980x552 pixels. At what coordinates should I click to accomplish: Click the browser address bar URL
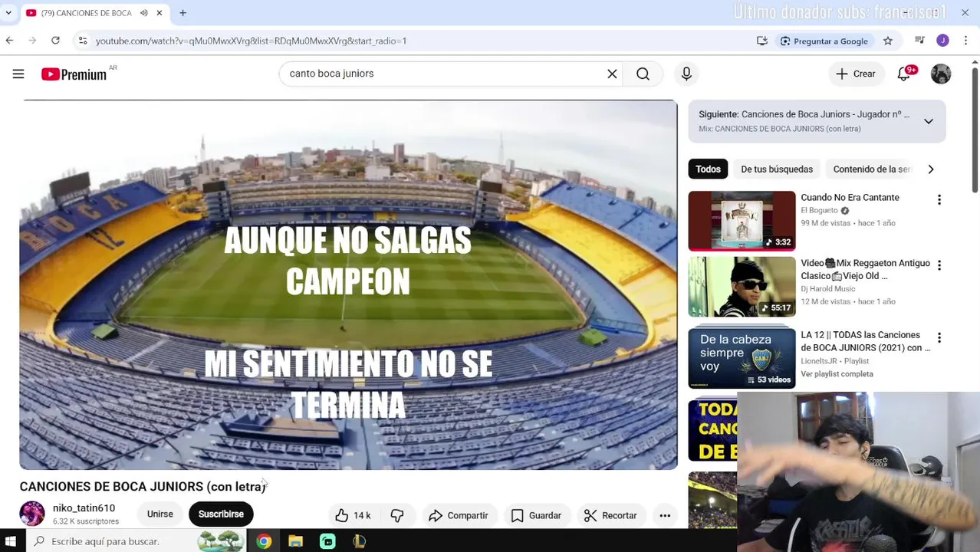pyautogui.click(x=251, y=41)
